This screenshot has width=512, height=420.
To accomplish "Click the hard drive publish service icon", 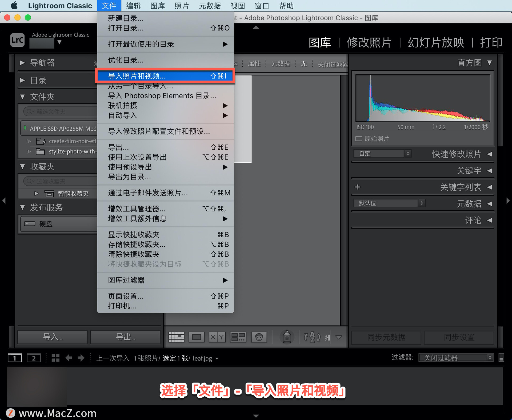I will pyautogui.click(x=30, y=223).
